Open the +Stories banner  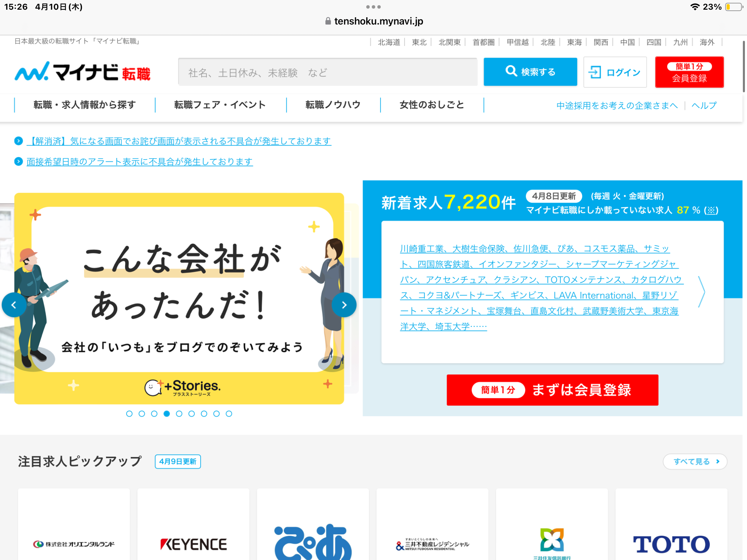179,298
